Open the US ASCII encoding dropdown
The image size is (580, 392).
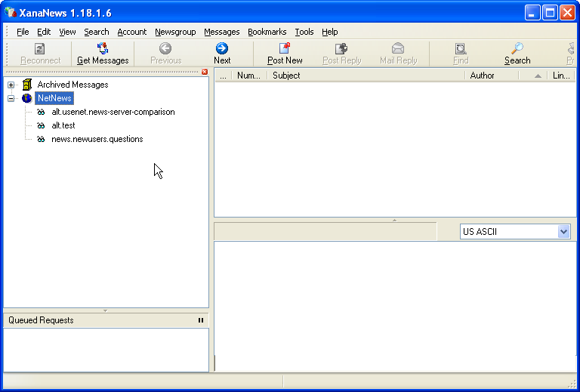pyautogui.click(x=563, y=232)
